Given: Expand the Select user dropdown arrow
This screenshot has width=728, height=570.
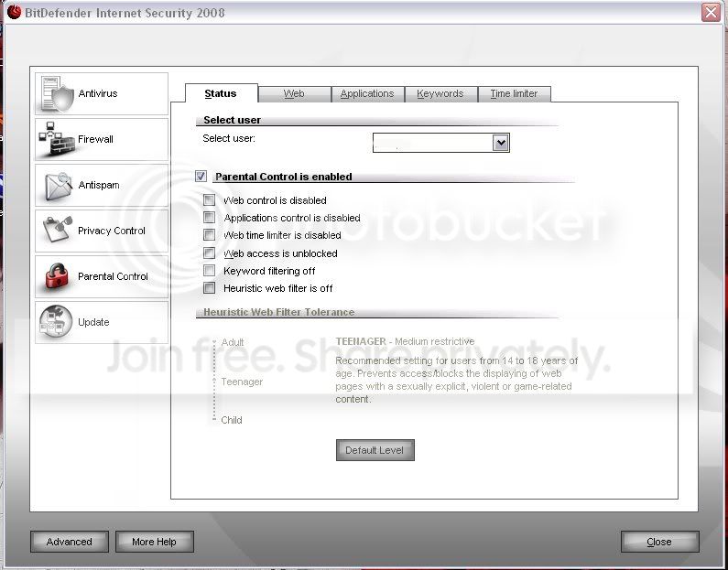Looking at the screenshot, I should pyautogui.click(x=501, y=143).
